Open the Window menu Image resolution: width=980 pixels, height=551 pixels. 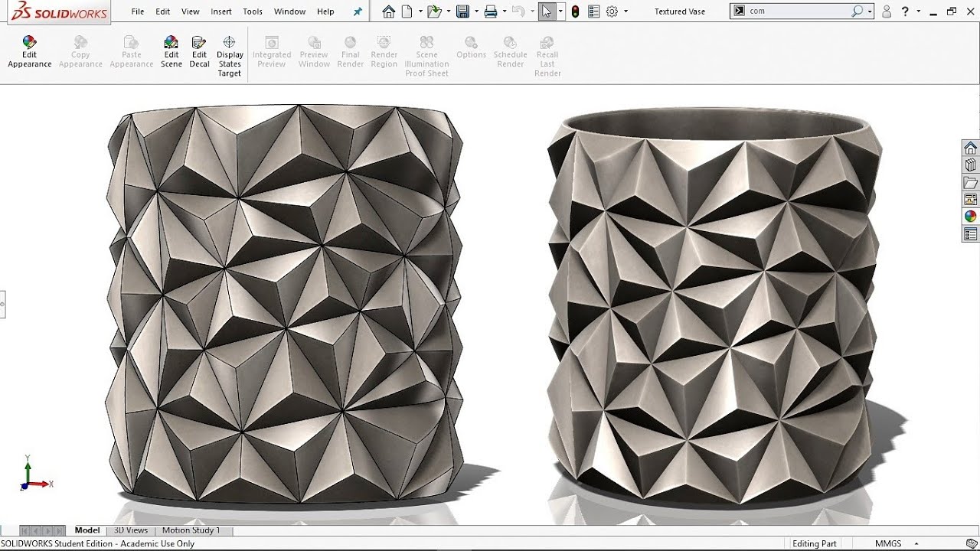(x=289, y=11)
